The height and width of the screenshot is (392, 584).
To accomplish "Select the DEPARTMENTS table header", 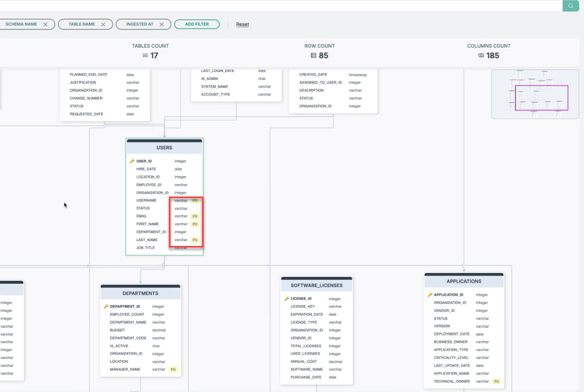I will click(140, 293).
